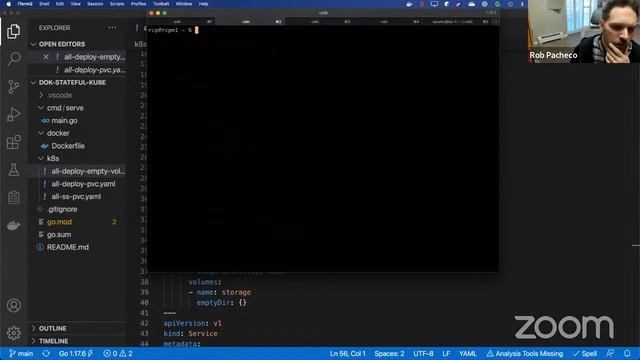Switch to the first iTerm2 terminal tab

(x=181, y=21)
